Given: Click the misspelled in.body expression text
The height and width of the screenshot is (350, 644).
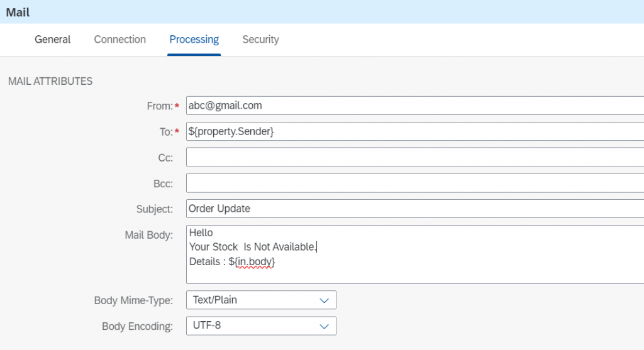Looking at the screenshot, I should tap(255, 262).
